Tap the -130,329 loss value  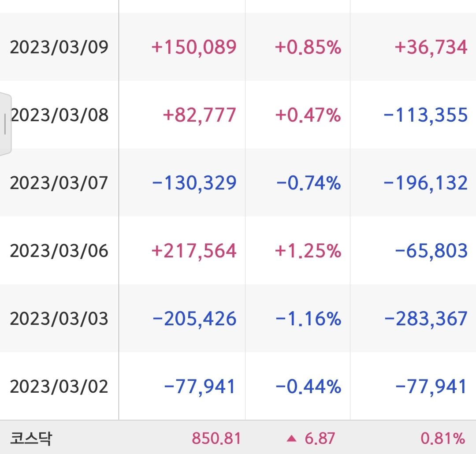(194, 183)
